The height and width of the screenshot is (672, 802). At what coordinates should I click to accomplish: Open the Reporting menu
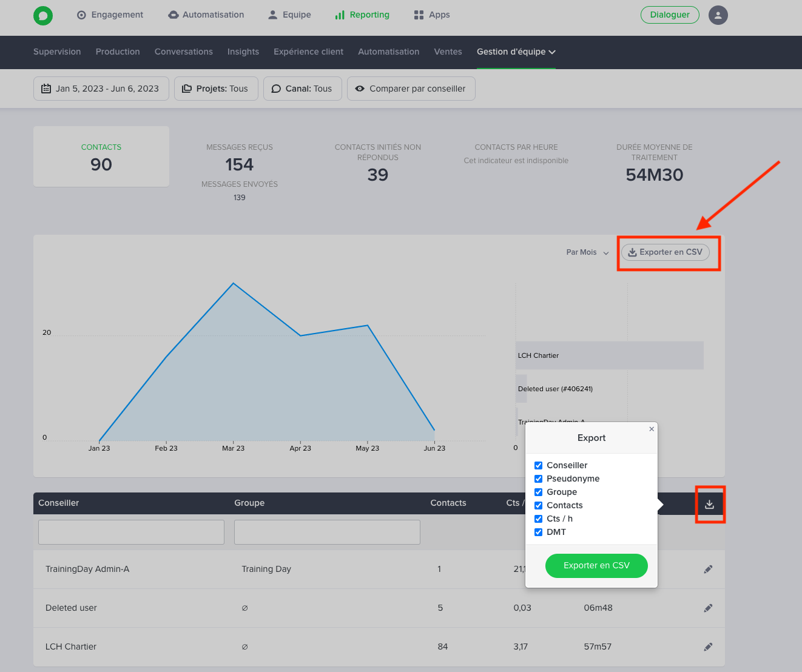[362, 15]
